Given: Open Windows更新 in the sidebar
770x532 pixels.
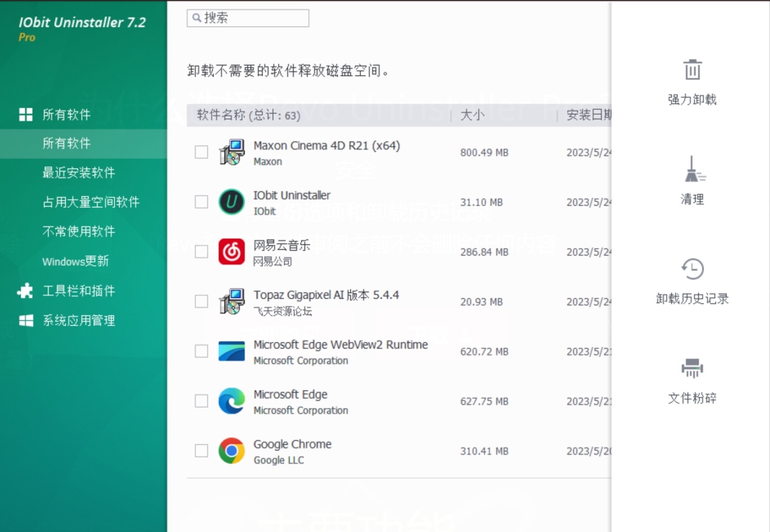Looking at the screenshot, I should [x=76, y=261].
